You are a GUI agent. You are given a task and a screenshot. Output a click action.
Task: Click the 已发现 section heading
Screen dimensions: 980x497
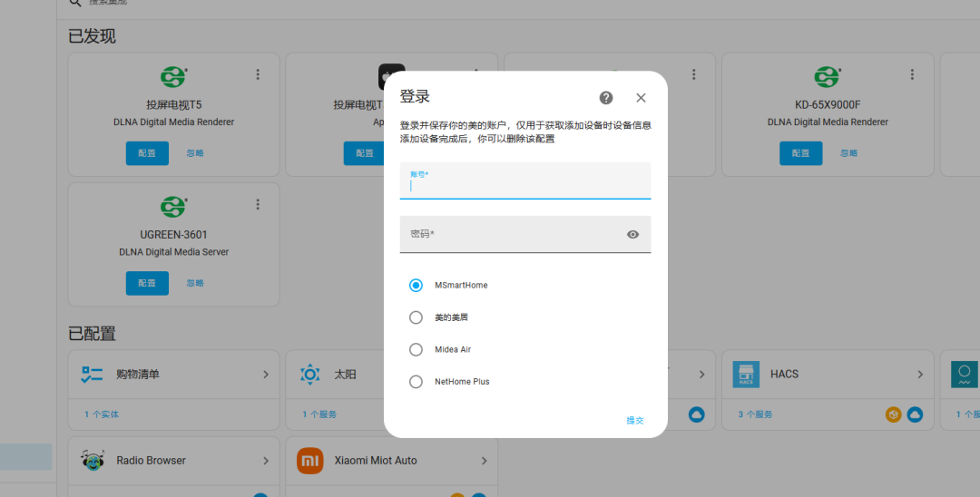pos(92,36)
